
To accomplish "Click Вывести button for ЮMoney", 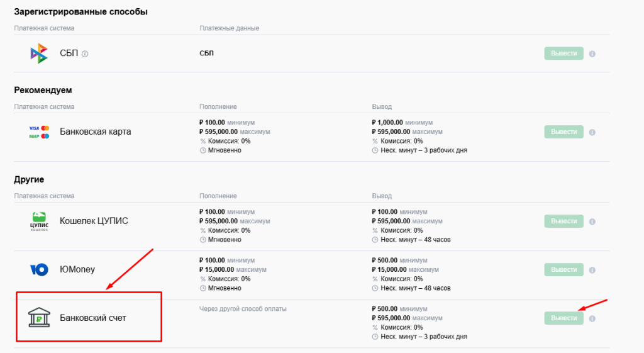I will (x=564, y=269).
